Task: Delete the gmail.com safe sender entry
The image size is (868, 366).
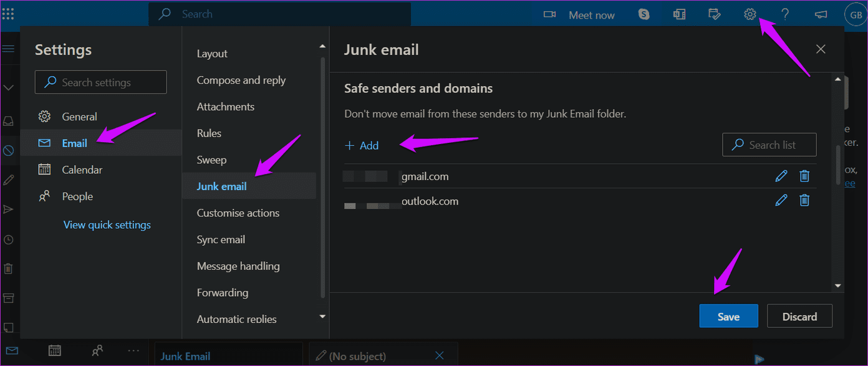Action: [x=804, y=176]
